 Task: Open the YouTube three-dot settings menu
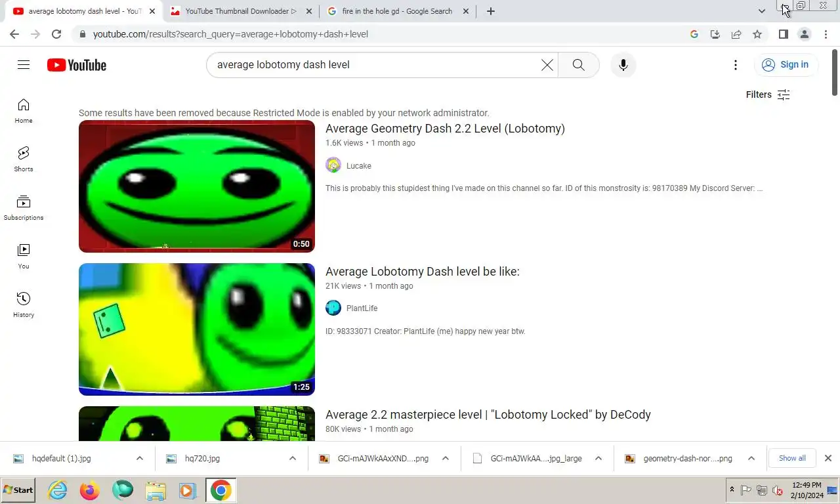pyautogui.click(x=736, y=65)
